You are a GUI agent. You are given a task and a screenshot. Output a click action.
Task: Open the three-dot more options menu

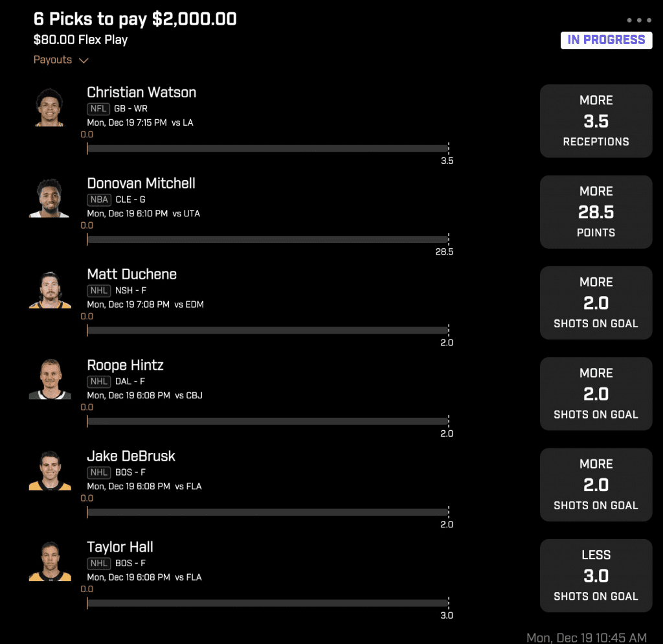point(639,20)
